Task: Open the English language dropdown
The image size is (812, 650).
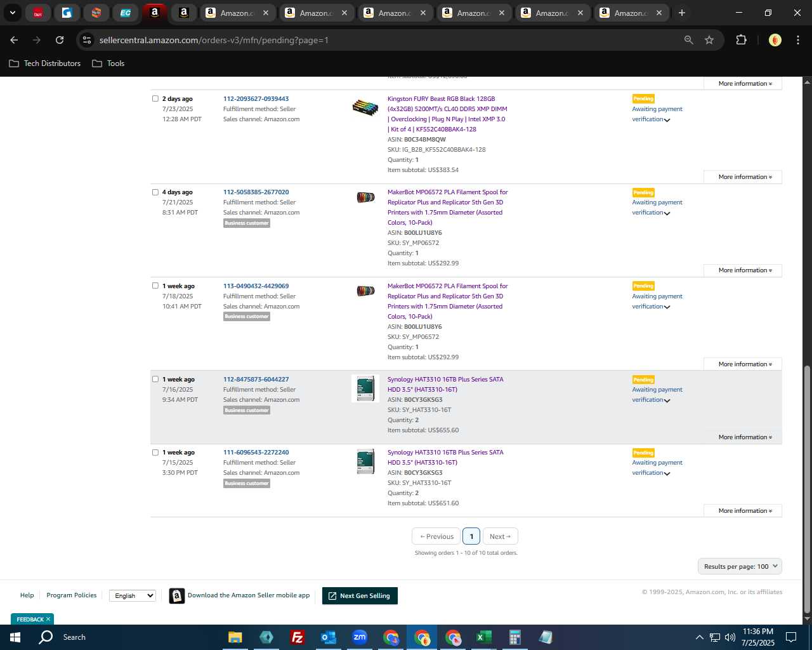Action: (x=133, y=595)
